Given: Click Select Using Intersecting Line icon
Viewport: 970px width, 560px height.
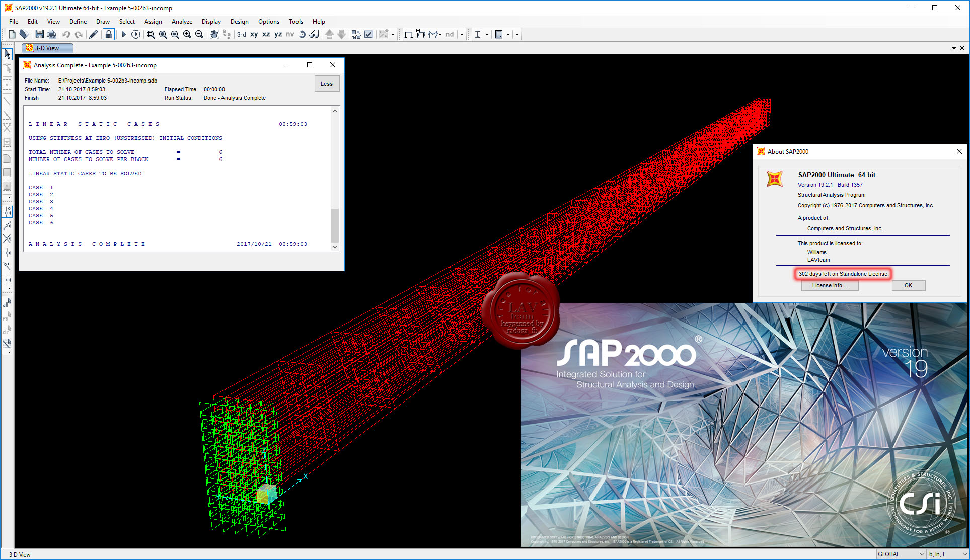Looking at the screenshot, I should click(x=7, y=344).
